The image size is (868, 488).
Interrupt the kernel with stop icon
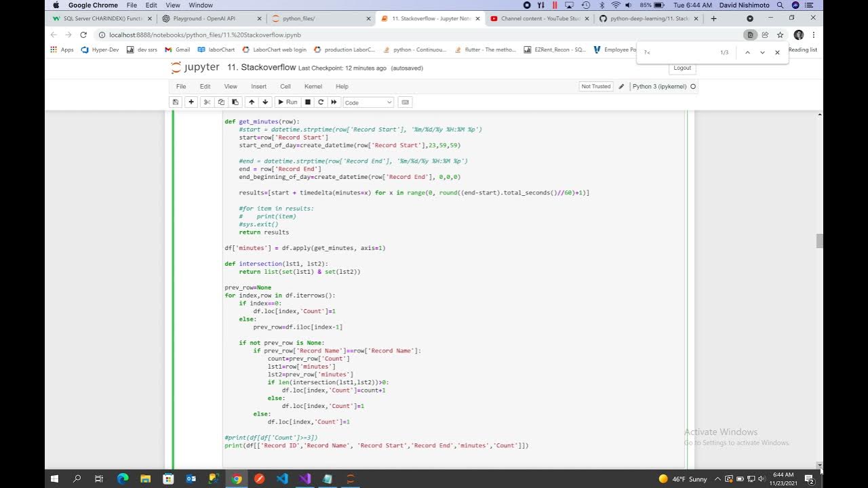point(307,102)
